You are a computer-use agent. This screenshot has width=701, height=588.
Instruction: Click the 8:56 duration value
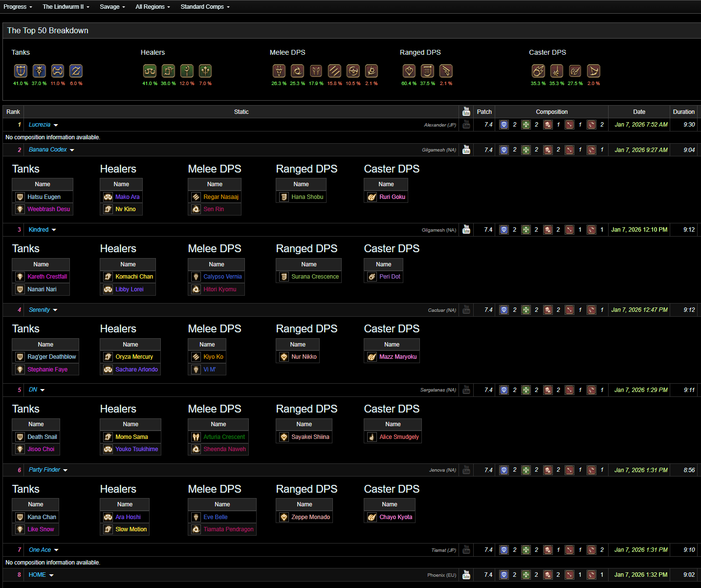689,470
